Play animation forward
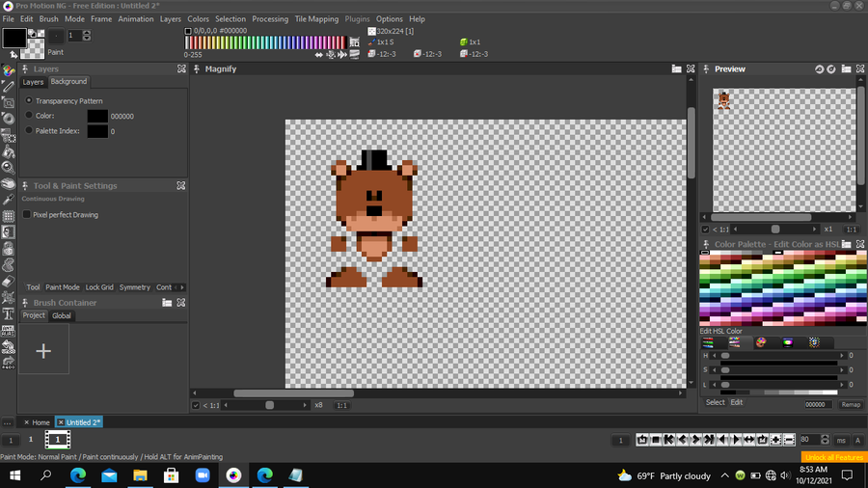The image size is (868, 488). [736, 440]
